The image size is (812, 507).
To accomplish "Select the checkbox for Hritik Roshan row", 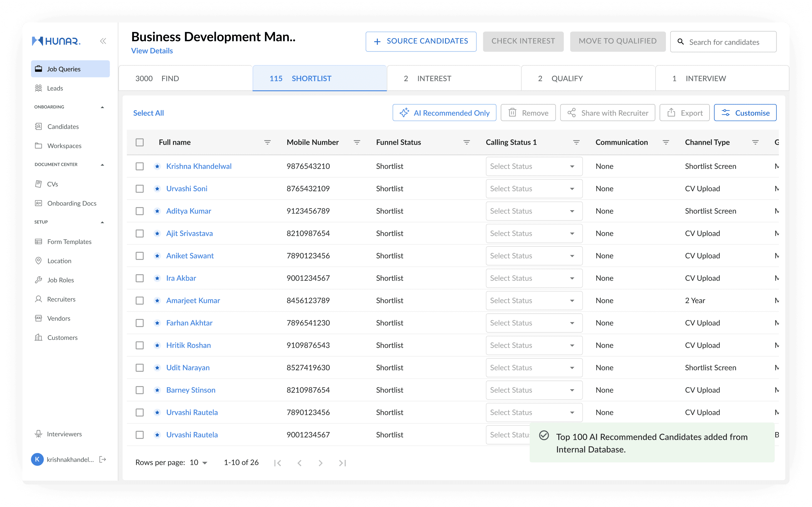I will pyautogui.click(x=140, y=345).
